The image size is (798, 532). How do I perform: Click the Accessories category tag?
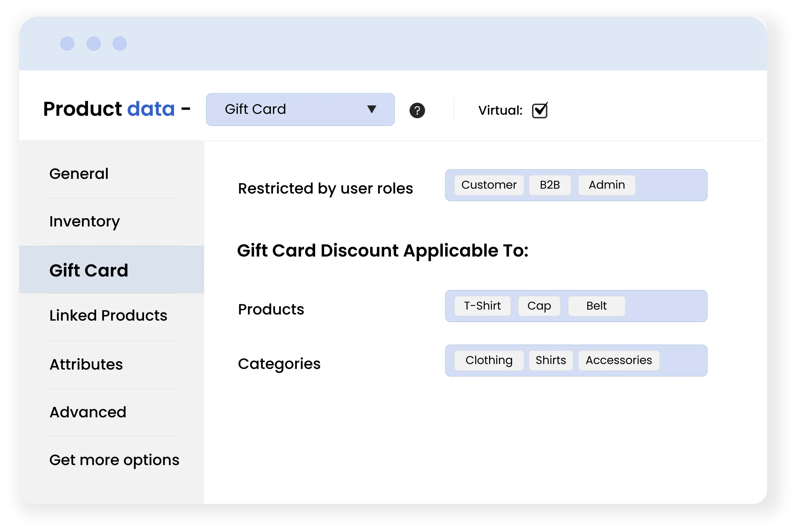tap(618, 360)
